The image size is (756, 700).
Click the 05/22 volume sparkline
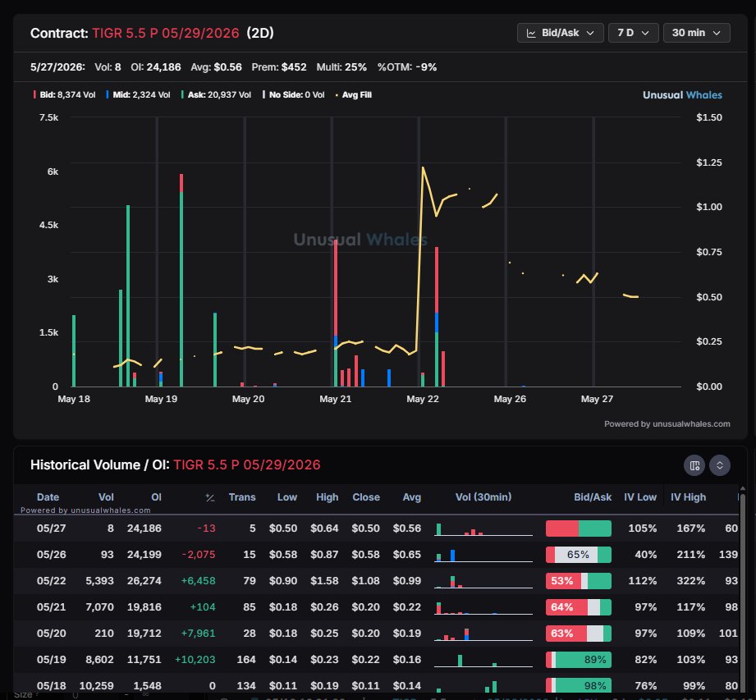point(483,581)
